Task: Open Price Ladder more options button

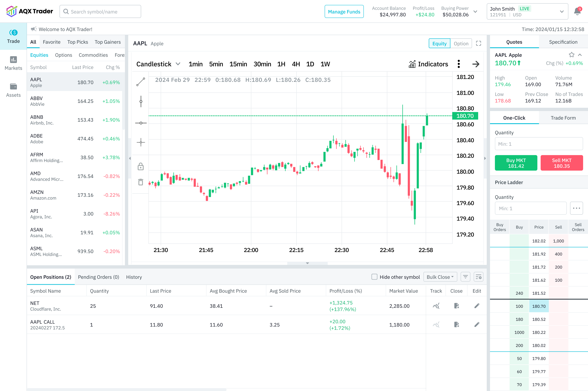Action: 576,208
